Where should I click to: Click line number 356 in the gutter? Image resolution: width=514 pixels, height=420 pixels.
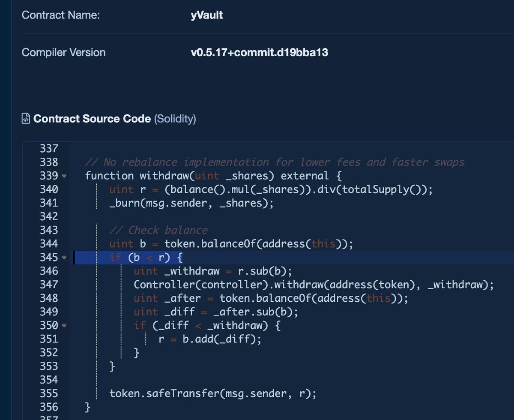point(48,407)
